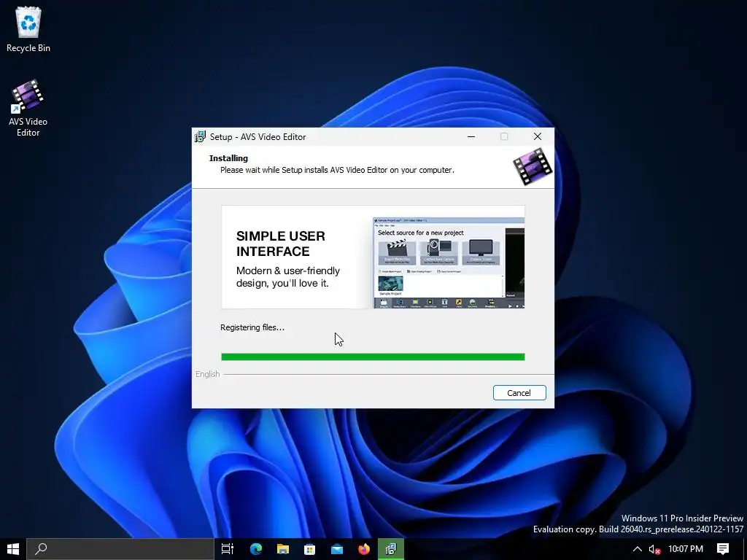
Task: Open the Recycle Bin desktop icon
Action: pos(28,29)
